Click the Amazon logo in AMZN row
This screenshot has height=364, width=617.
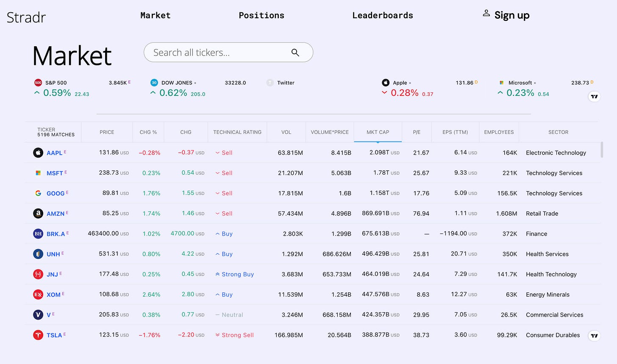[x=38, y=214]
